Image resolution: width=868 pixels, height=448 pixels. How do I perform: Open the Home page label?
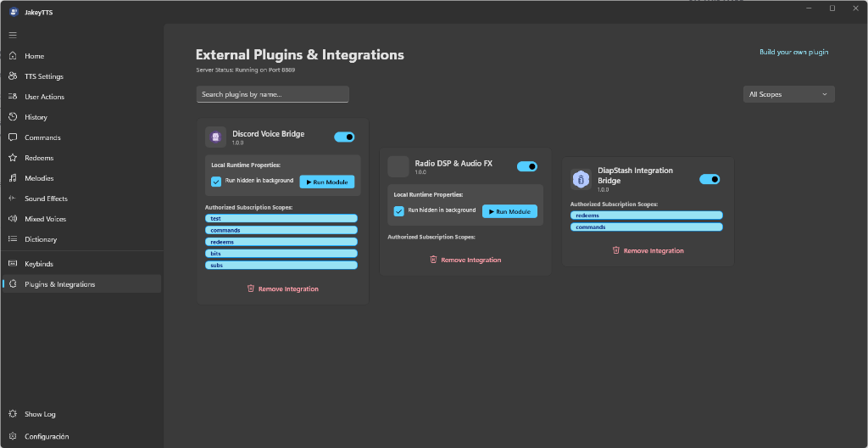[34, 56]
